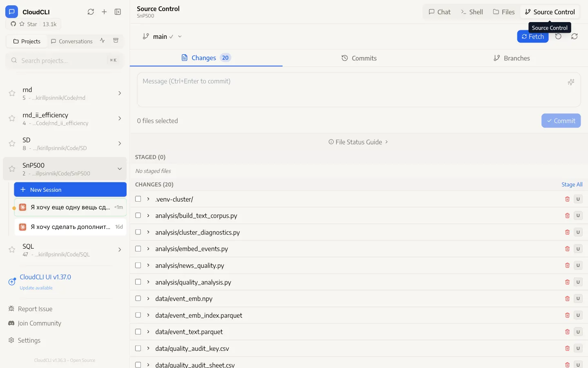Check the box for analysis/quality_analysis.py
The height and width of the screenshot is (368, 588).
[x=138, y=282]
